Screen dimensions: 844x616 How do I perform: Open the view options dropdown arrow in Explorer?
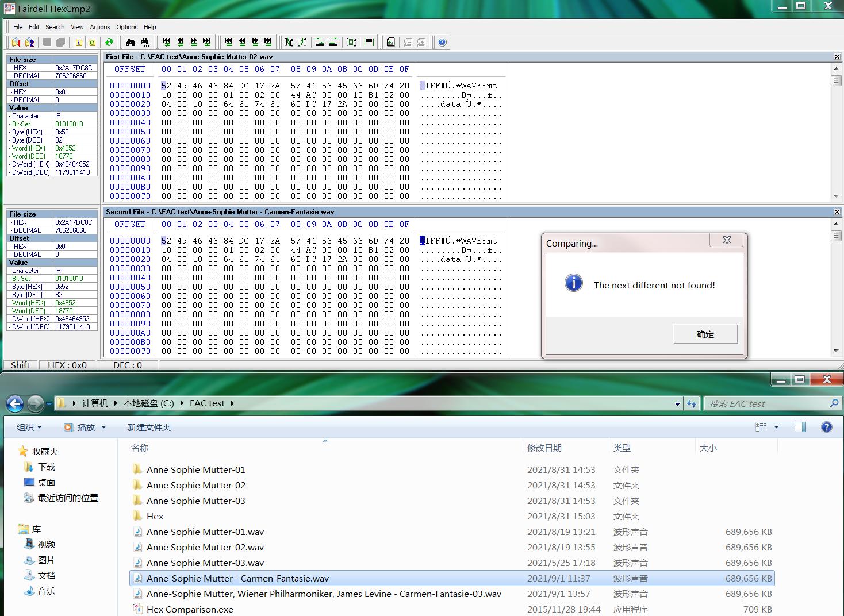tap(776, 427)
